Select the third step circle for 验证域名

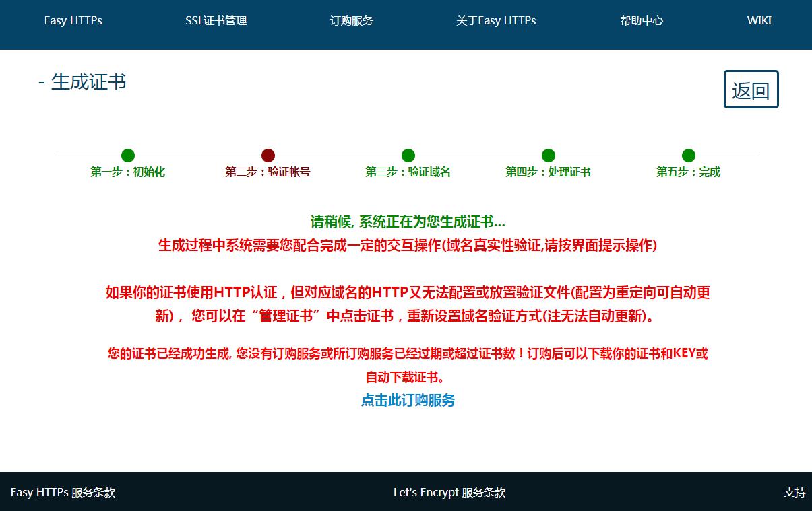[x=408, y=156]
